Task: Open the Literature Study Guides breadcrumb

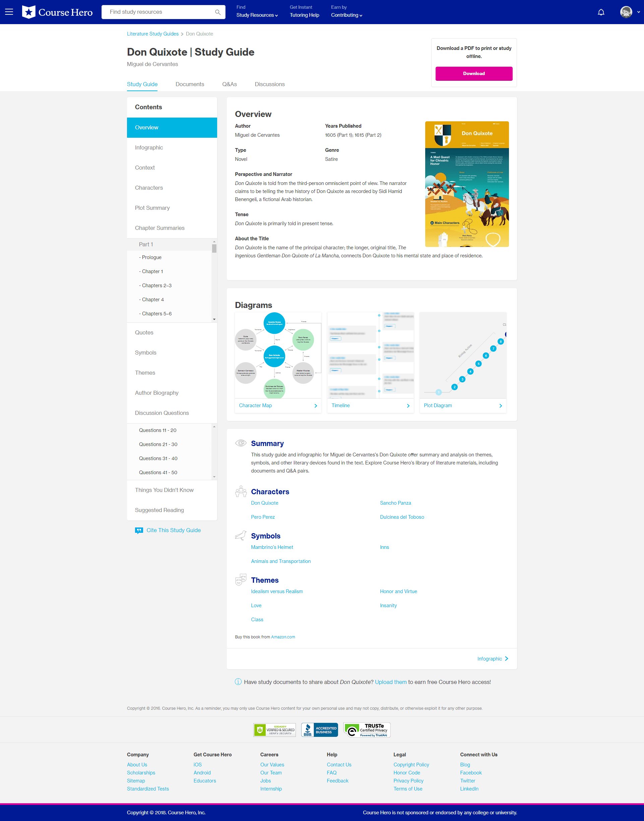Action: (153, 34)
